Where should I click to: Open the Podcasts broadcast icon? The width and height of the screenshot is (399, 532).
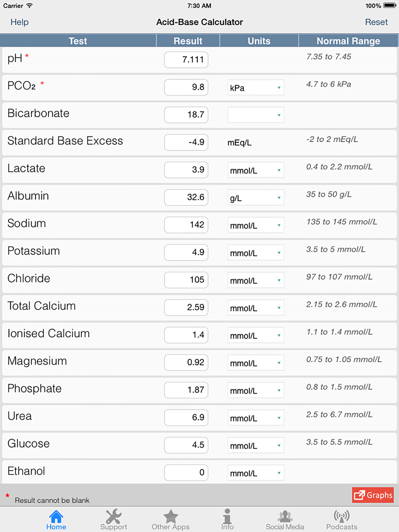(x=342, y=516)
